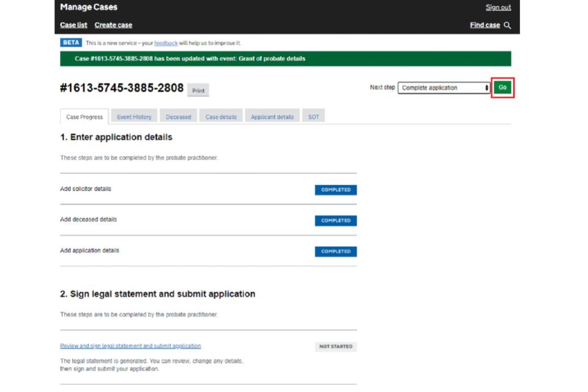588x392 pixels.
Task: Open the Deceased tab
Action: click(178, 116)
